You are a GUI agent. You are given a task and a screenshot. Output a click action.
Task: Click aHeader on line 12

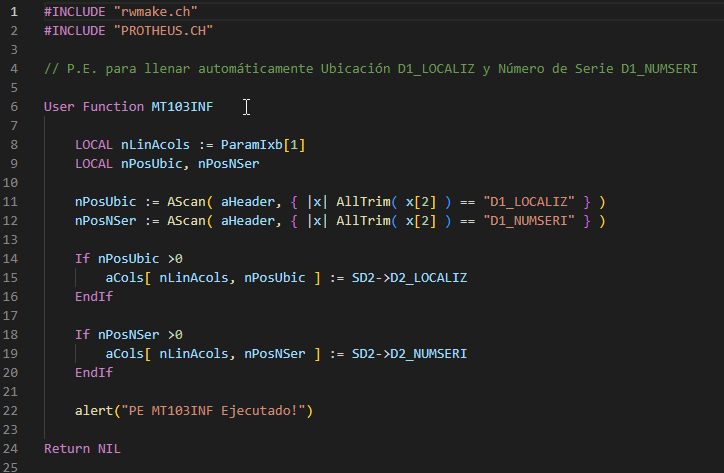(x=248, y=221)
